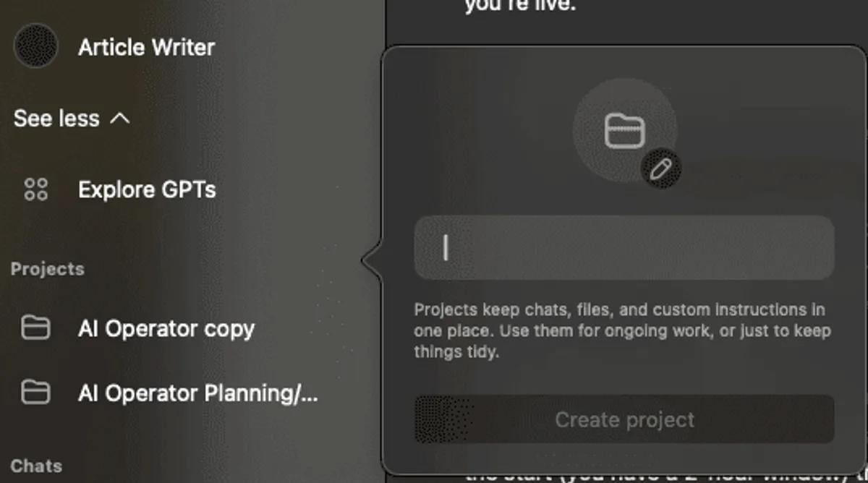Edit the project icon with the pencil badge

pyautogui.click(x=661, y=170)
